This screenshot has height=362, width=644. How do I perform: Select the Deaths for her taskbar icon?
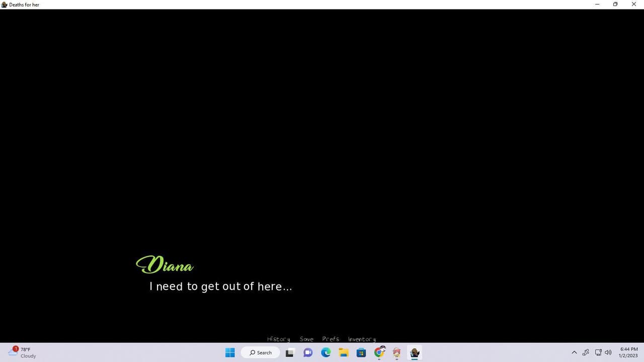[415, 352]
